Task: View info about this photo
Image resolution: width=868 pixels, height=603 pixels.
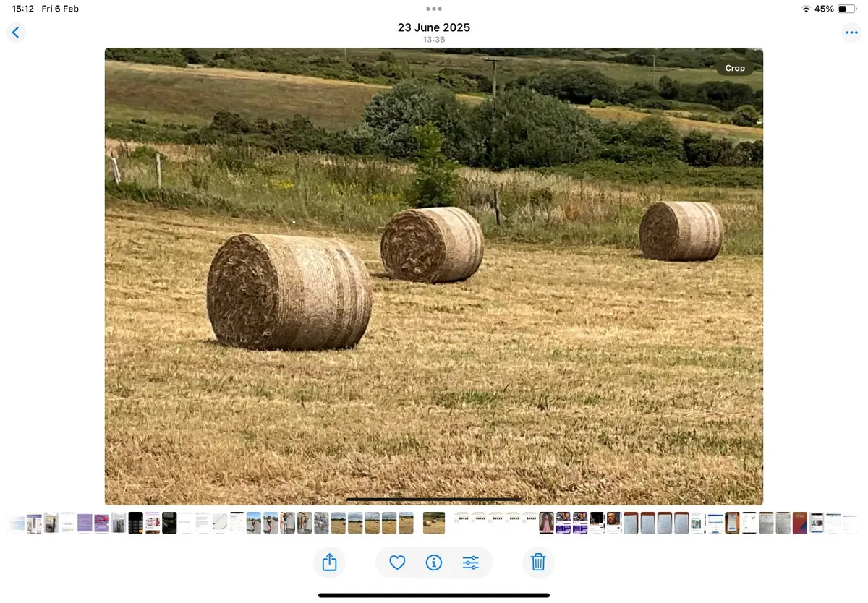Action: pos(433,562)
